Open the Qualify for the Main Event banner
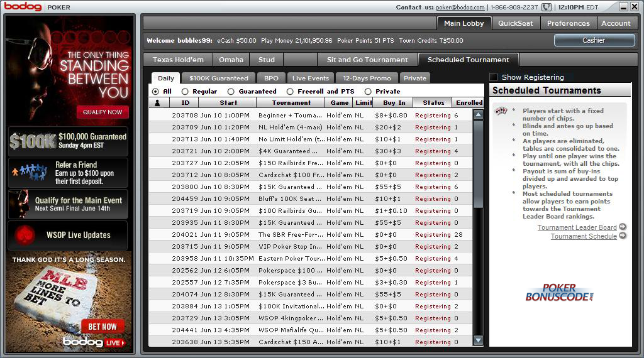This screenshot has height=358, width=644. [x=68, y=204]
